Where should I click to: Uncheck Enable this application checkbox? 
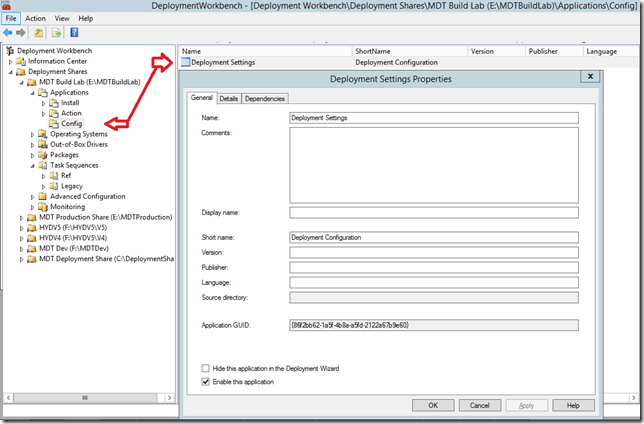[206, 381]
